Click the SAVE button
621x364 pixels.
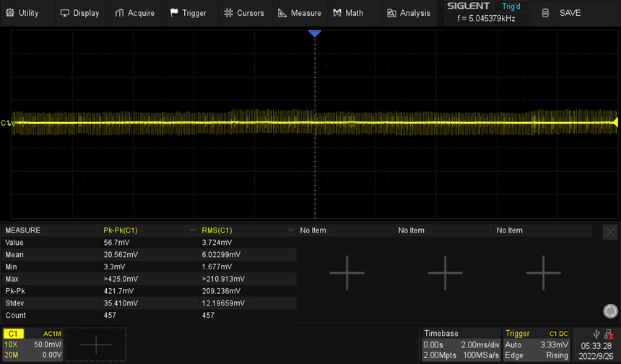(562, 13)
